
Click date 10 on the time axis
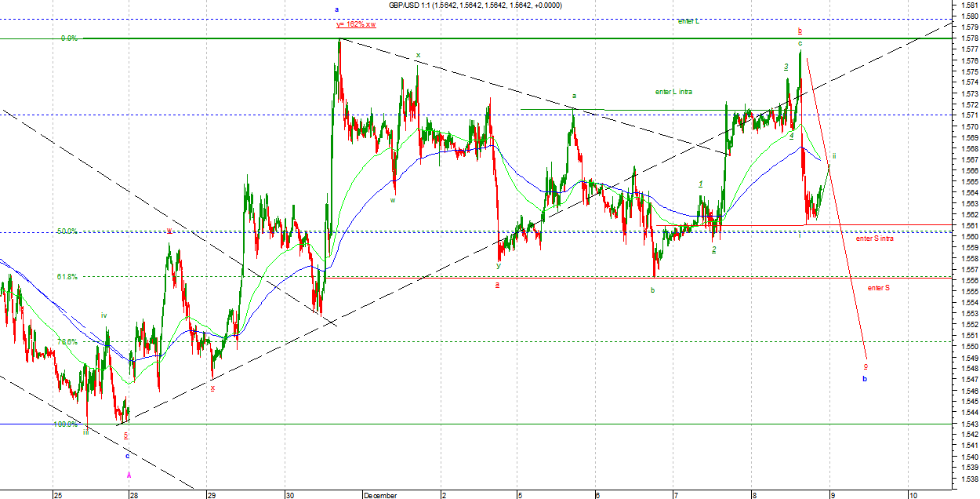click(x=913, y=495)
